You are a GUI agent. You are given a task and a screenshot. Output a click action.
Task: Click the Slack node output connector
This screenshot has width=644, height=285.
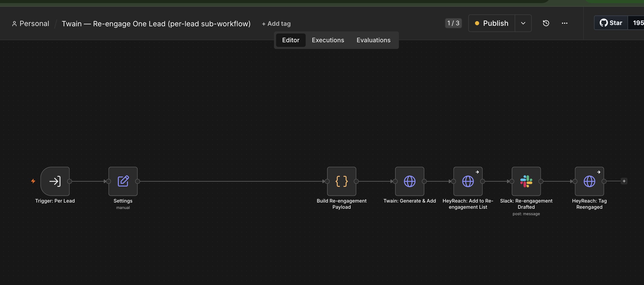tap(541, 181)
